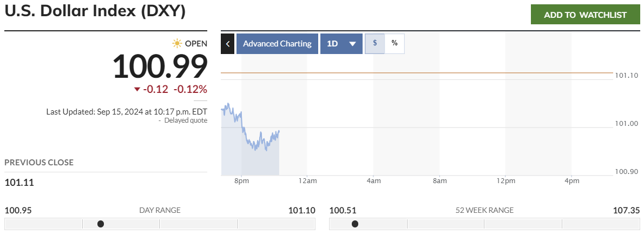The height and width of the screenshot is (235, 644).
Task: Click the 100.99 current price value
Action: coord(160,66)
